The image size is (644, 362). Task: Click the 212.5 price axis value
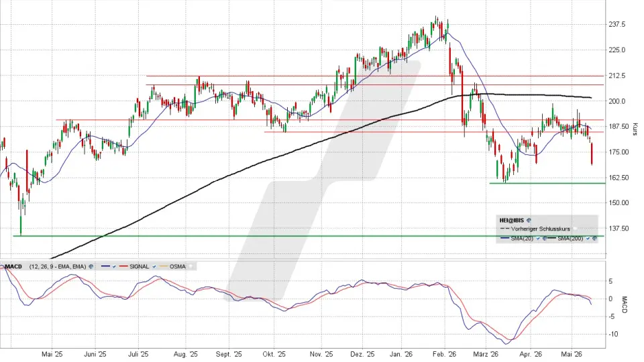pos(617,76)
